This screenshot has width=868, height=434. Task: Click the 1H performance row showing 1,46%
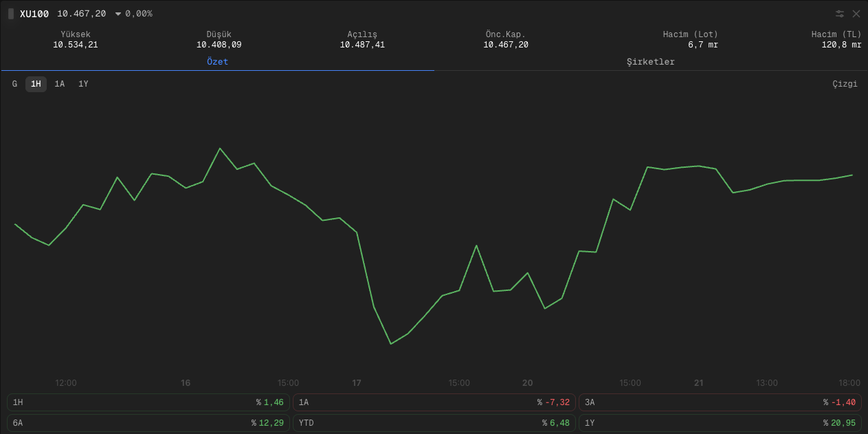pyautogui.click(x=146, y=402)
